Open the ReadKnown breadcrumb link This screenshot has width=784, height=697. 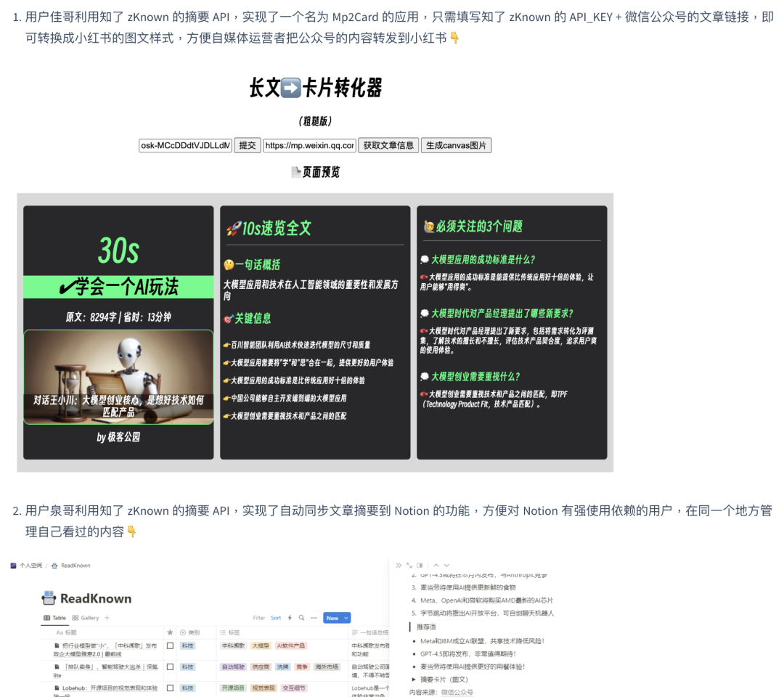pyautogui.click(x=75, y=566)
